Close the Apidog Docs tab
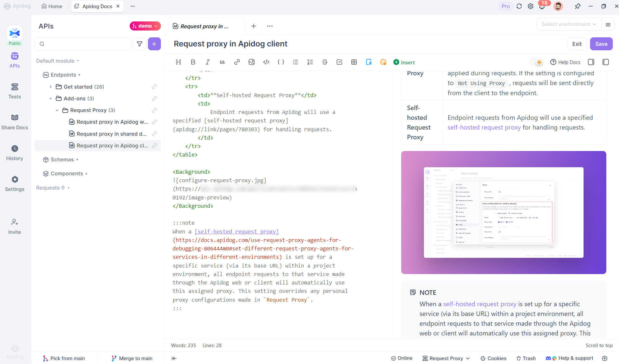Image resolution: width=619 pixels, height=364 pixels. click(118, 6)
